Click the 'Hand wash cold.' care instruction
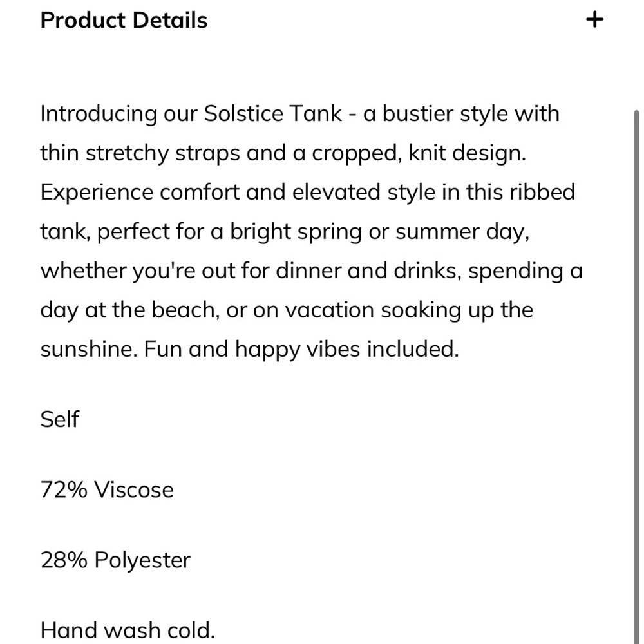The width and height of the screenshot is (644, 644). 128,630
